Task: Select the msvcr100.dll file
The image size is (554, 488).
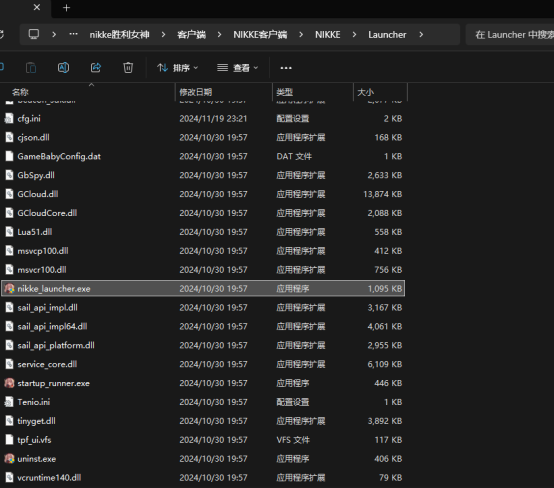Action: tap(203, 270)
